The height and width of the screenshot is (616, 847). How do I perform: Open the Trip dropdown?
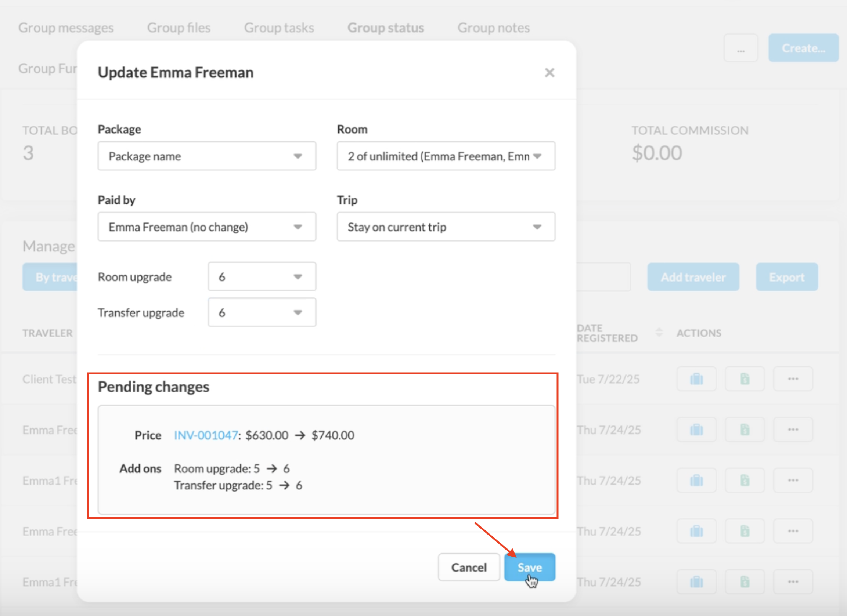pyautogui.click(x=446, y=227)
